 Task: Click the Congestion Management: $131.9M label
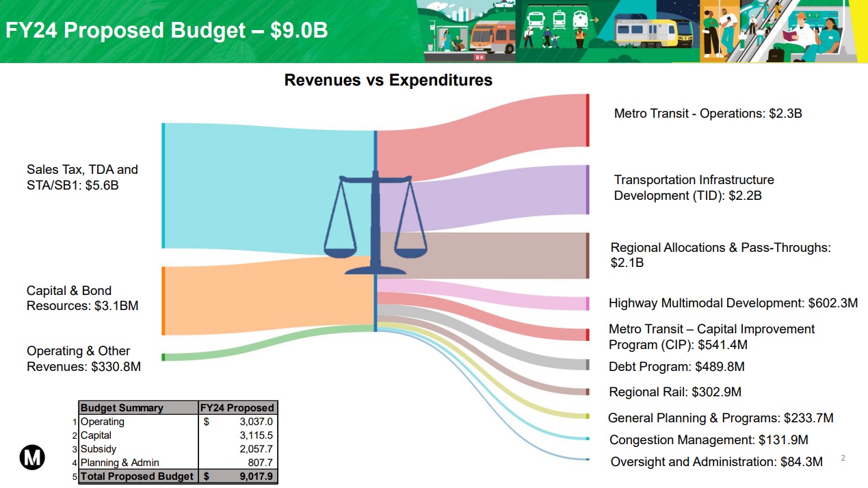708,440
